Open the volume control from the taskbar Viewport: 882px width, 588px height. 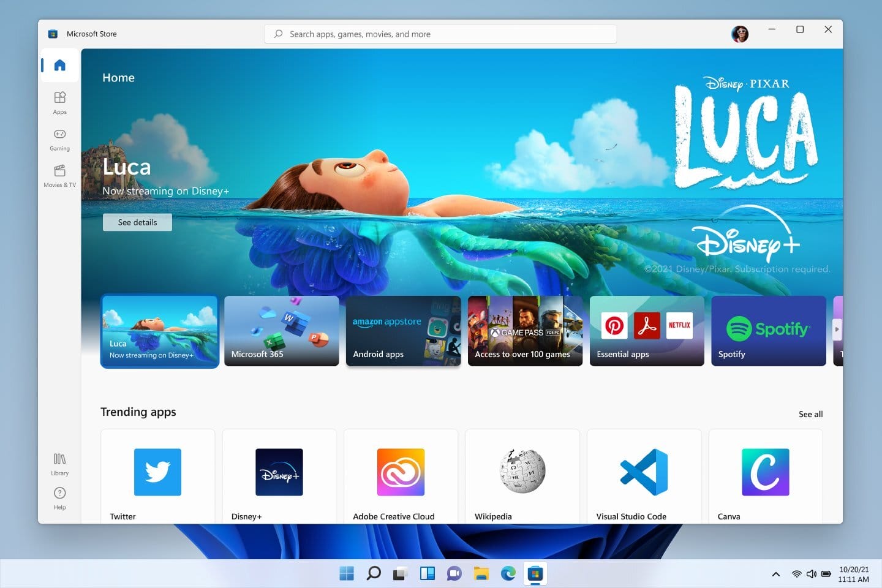(811, 574)
